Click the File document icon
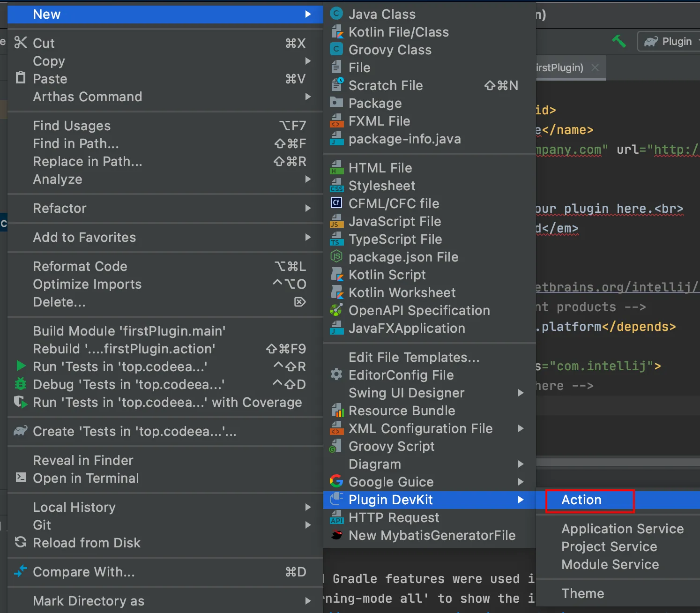700x613 pixels. pos(336,67)
